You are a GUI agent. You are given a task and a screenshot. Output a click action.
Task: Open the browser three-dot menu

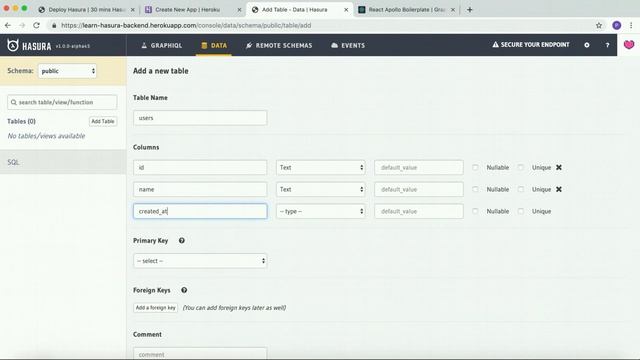631,25
